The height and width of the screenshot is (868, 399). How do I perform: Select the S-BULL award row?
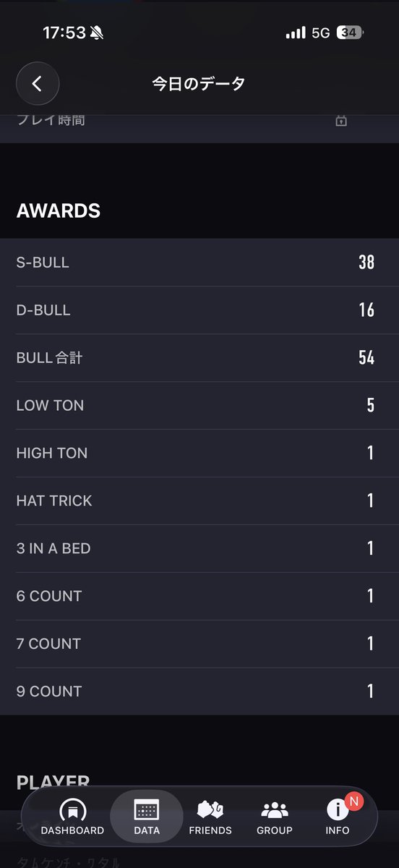click(199, 263)
